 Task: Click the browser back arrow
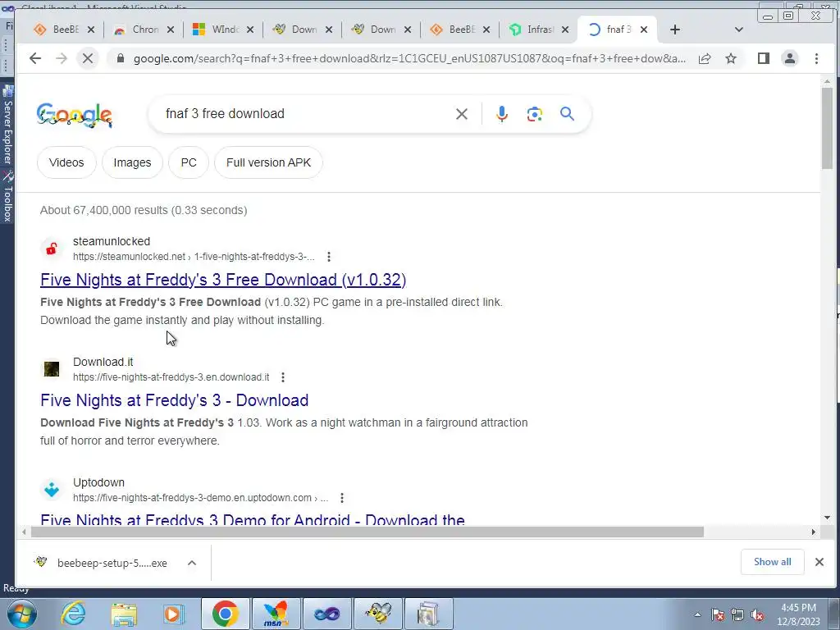coord(35,58)
